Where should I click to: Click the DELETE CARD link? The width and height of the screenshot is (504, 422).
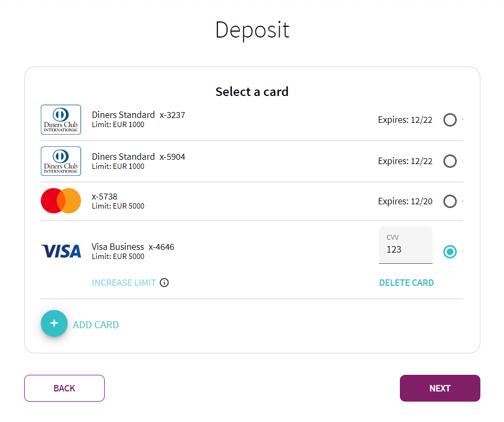[406, 283]
